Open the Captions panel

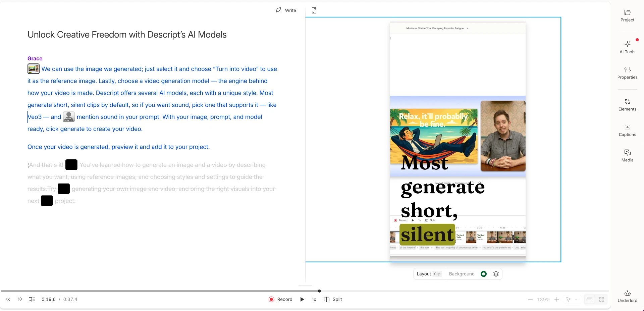point(627,130)
